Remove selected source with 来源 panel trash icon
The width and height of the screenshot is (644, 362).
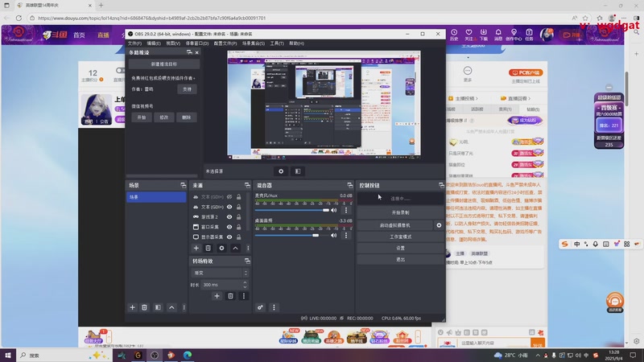pyautogui.click(x=208, y=248)
